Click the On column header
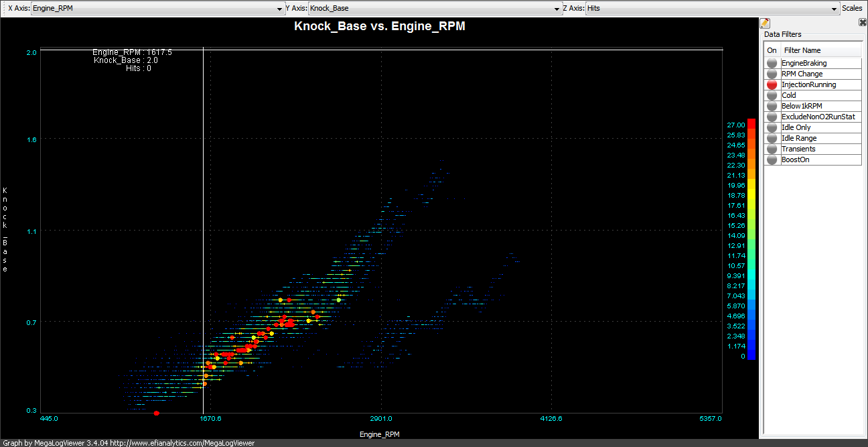The image size is (868, 447). coord(772,50)
